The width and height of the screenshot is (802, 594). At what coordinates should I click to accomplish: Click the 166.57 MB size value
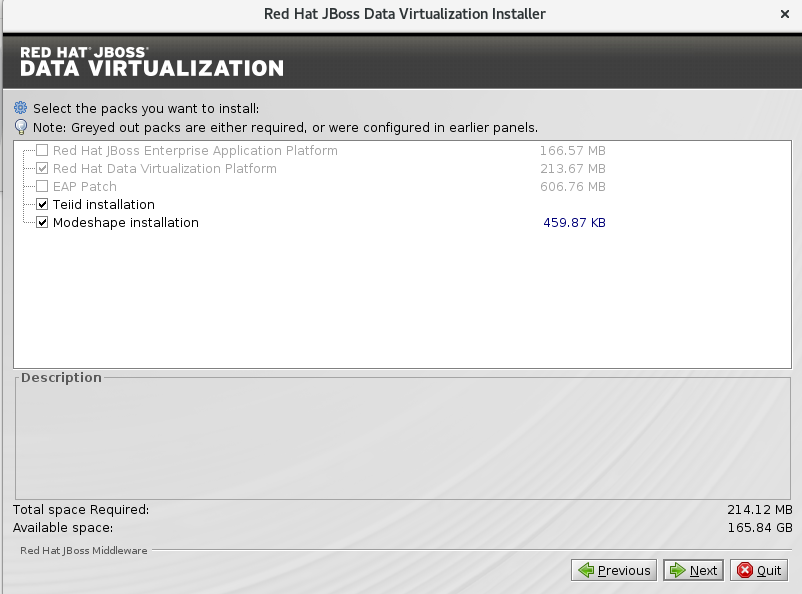(x=573, y=150)
